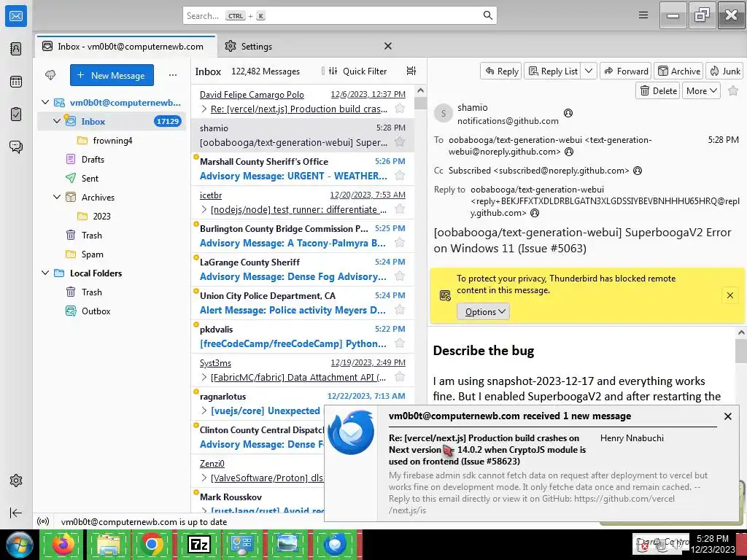The height and width of the screenshot is (560, 747).
Task: Delete the open message
Action: 658,90
